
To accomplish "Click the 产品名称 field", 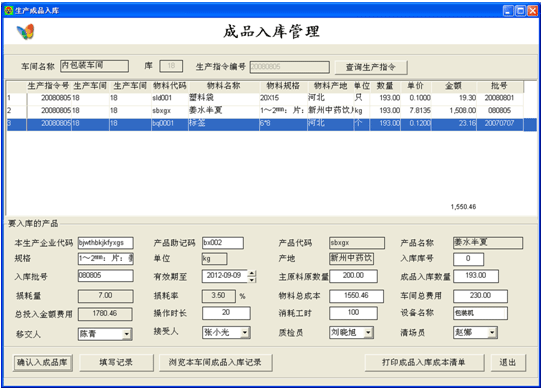I will (488, 243).
